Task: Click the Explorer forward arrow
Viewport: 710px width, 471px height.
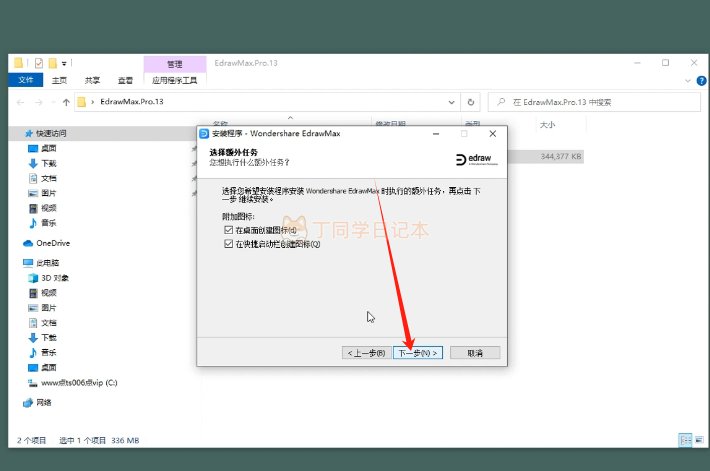Action: click(x=39, y=102)
